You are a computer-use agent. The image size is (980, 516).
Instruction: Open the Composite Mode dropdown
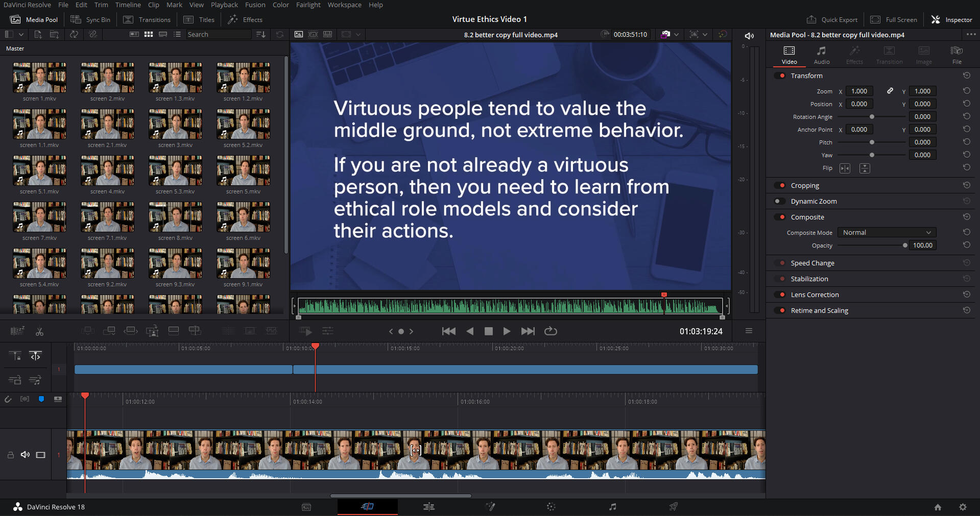pos(887,233)
